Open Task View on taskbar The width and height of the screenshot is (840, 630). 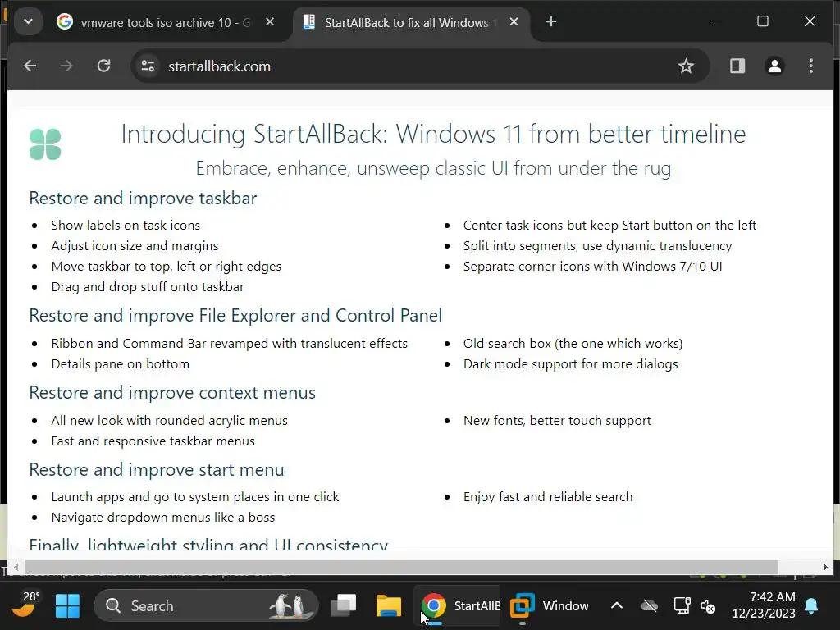click(344, 606)
